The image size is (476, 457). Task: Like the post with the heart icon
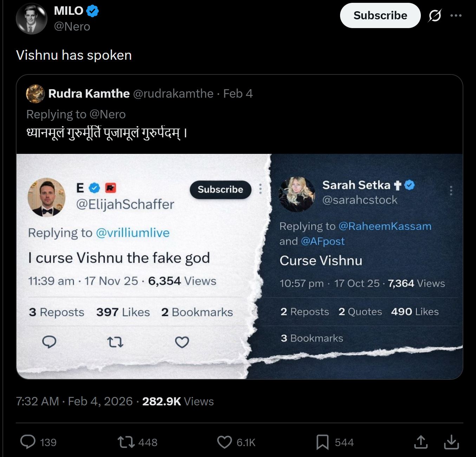[x=224, y=442]
